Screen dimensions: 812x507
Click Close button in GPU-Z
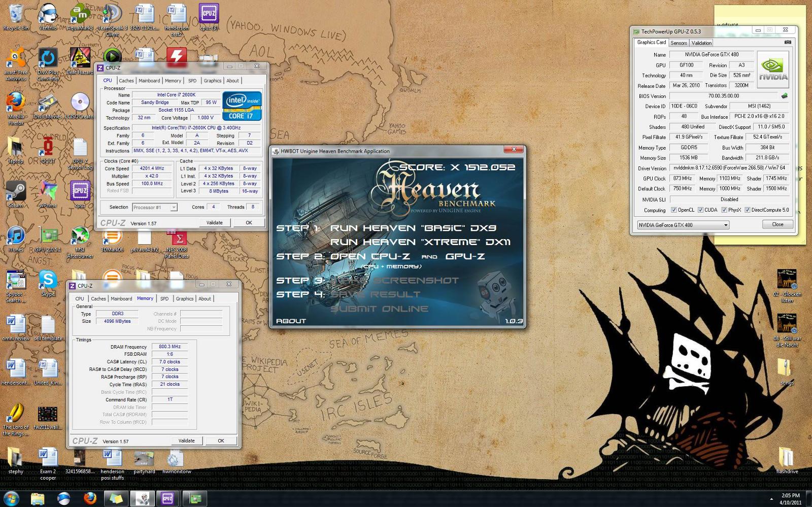point(777,224)
